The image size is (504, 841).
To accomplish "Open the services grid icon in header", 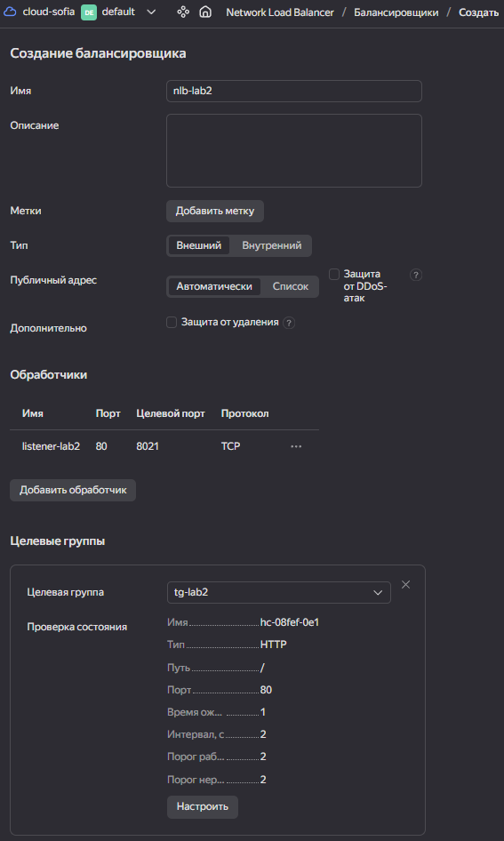I will pos(183,12).
